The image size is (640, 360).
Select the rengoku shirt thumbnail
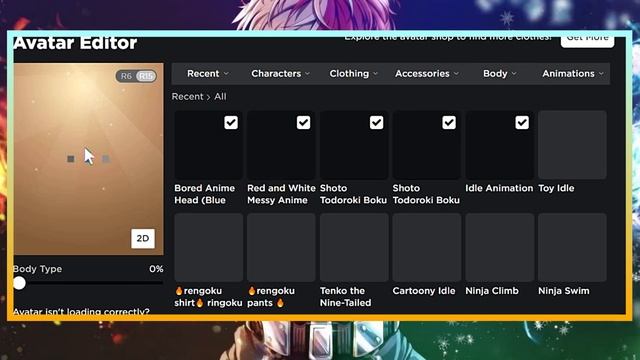pos(208,247)
